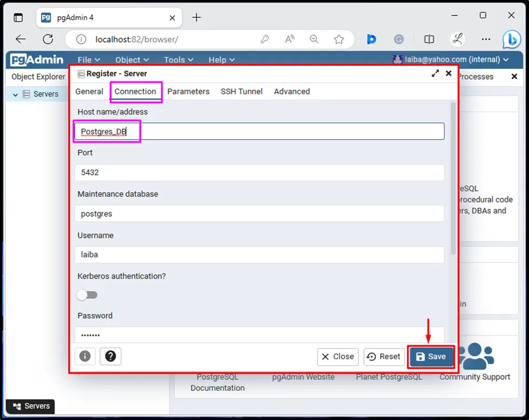The width and height of the screenshot is (529, 420).
Task: Switch to the Parameters tab
Action: click(x=188, y=91)
